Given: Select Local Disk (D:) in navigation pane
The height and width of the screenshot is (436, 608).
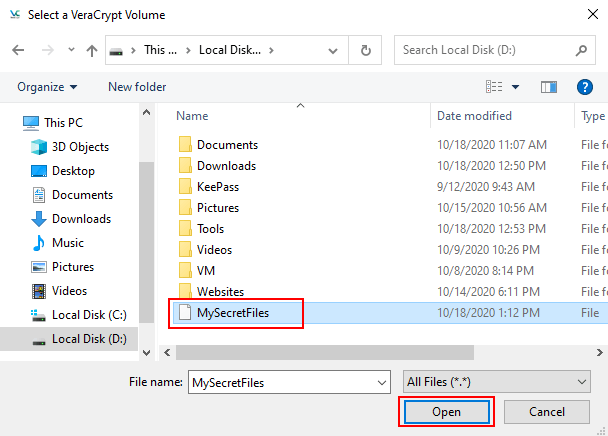Looking at the screenshot, I should (69, 339).
